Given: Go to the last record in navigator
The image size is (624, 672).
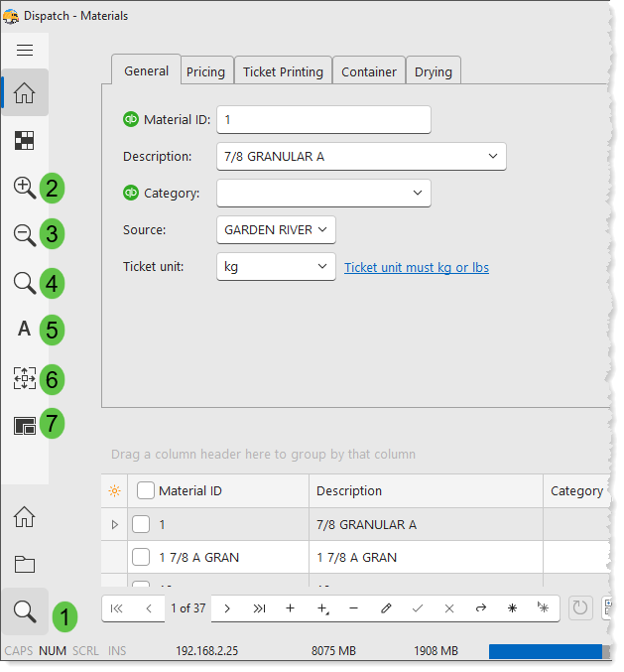Looking at the screenshot, I should click(x=259, y=608).
